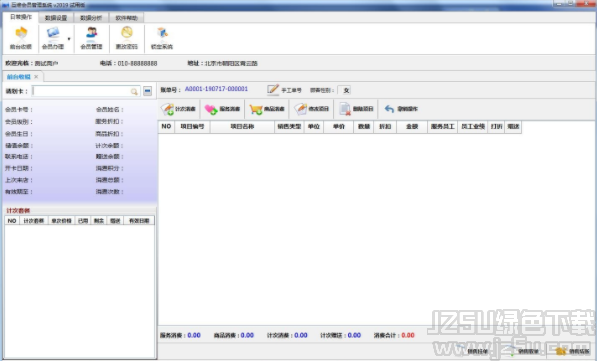597x361 pixels.
Task: Click the 商品消费 shopping cart button
Action: click(x=267, y=109)
